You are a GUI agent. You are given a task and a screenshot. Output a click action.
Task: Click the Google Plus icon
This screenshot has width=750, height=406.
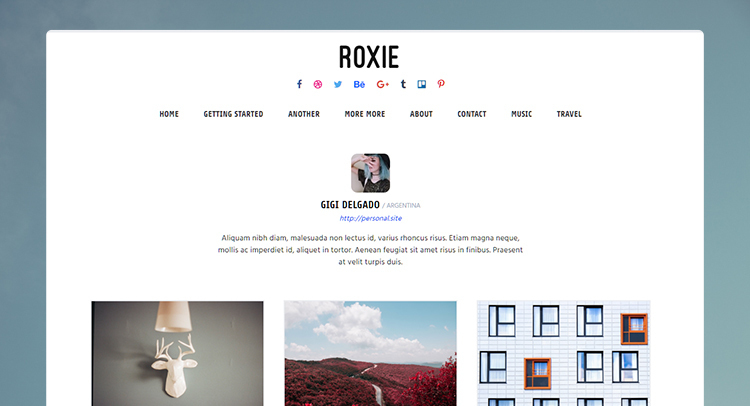[x=382, y=84]
